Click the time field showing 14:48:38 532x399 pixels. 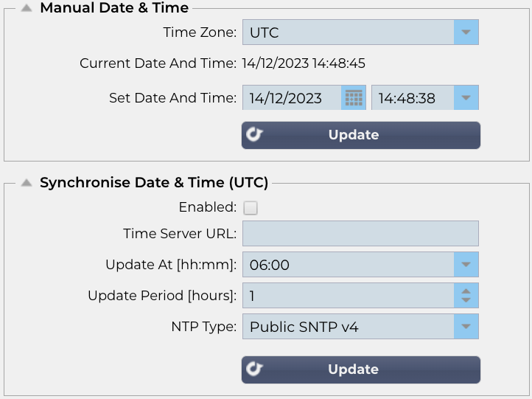pyautogui.click(x=412, y=97)
